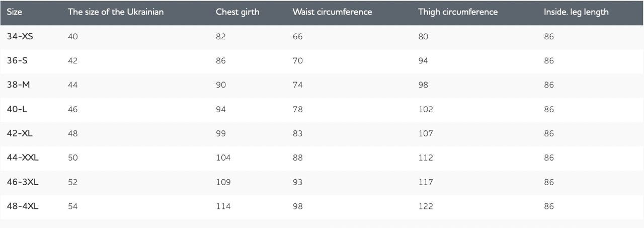Select the 44-XXL size row label
The height and width of the screenshot is (228, 644).
coord(23,158)
